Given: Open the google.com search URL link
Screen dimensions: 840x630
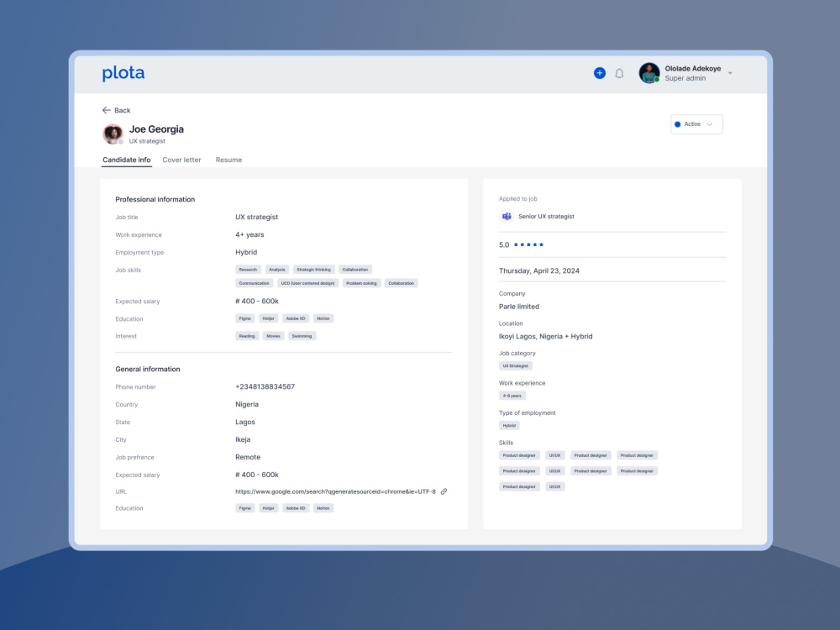Looking at the screenshot, I should 335,491.
